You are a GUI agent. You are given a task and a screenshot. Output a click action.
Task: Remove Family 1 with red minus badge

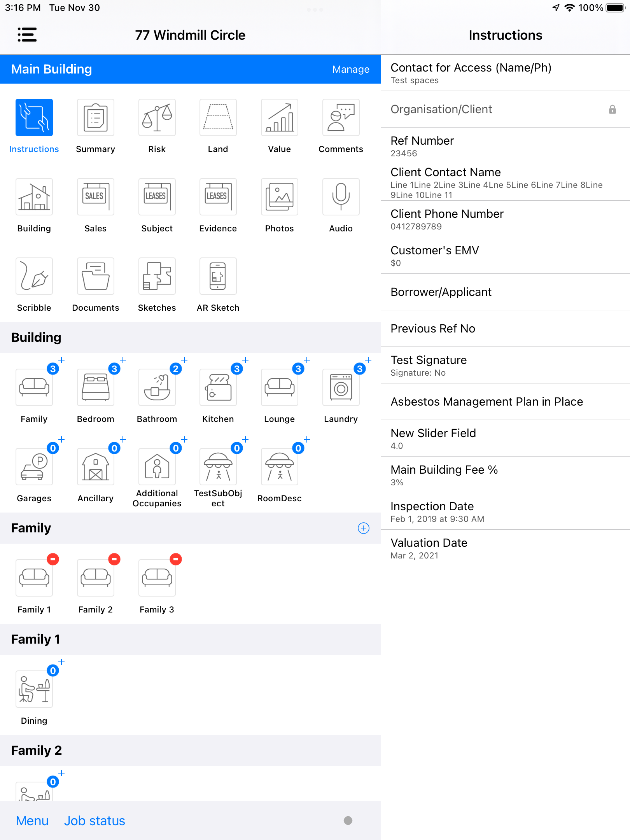(53, 559)
